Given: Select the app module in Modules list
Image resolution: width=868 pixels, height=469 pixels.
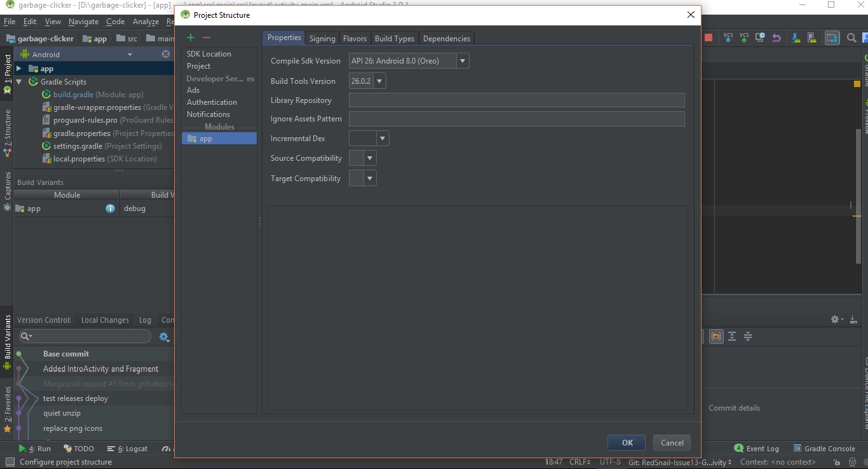Looking at the screenshot, I should 219,139.
